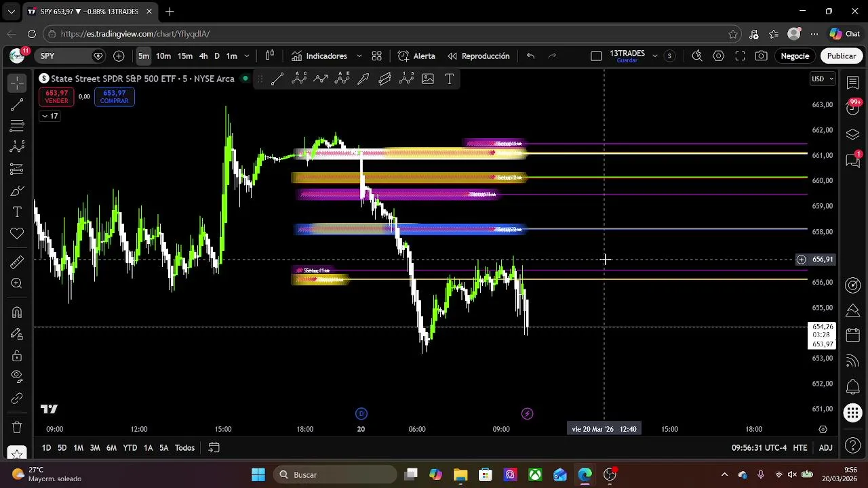This screenshot has height=488, width=868.
Task: Select the 5m timeframe
Action: pyautogui.click(x=144, y=56)
